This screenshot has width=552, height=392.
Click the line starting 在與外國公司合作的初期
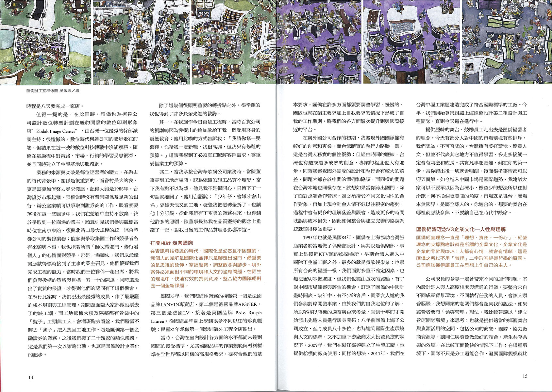point(354,138)
